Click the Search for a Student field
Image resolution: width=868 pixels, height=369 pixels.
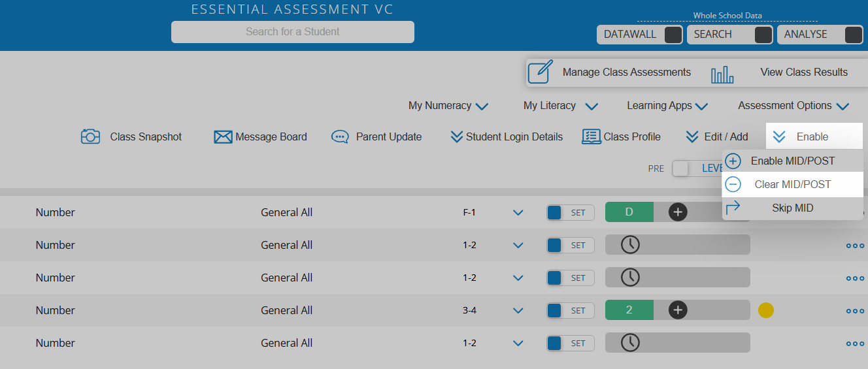(x=293, y=31)
